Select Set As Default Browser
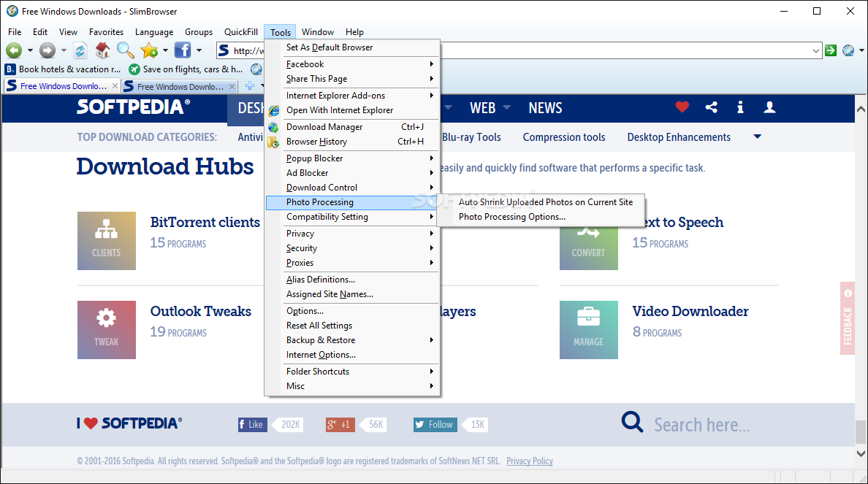 pyautogui.click(x=352, y=47)
